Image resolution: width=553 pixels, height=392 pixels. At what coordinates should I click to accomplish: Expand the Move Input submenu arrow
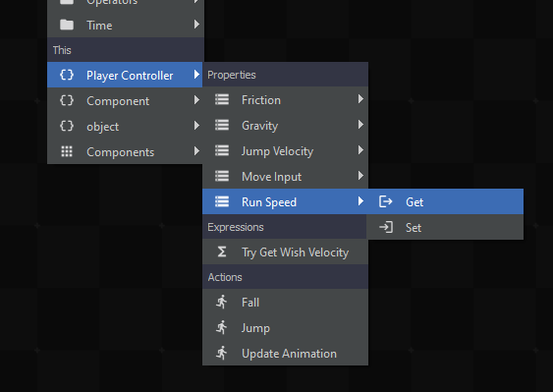click(x=360, y=176)
